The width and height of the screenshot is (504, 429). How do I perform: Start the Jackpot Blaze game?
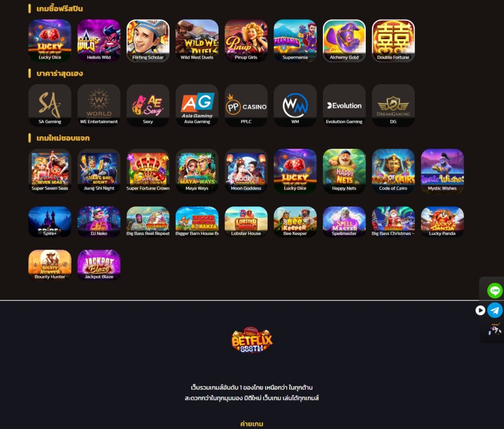tap(98, 265)
